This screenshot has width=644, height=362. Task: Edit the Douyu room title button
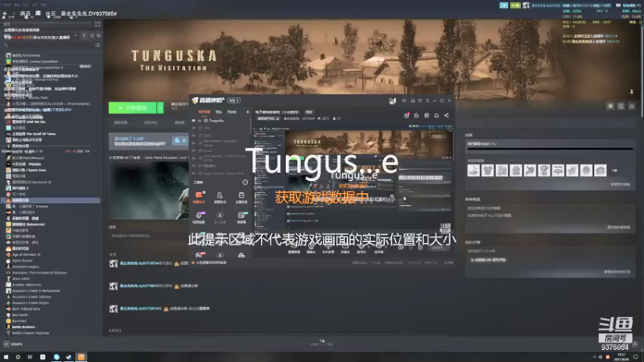(x=309, y=112)
